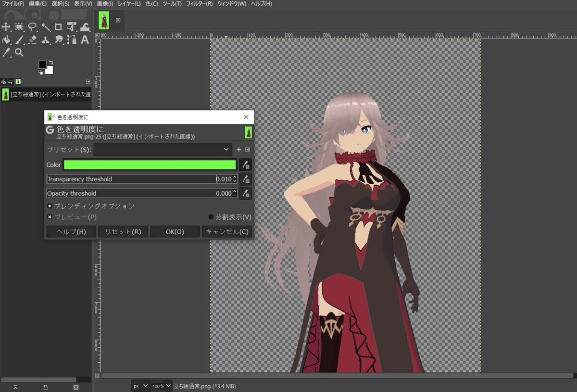Select the Color Picker eyedropper tool
The height and width of the screenshot is (392, 577).
(x=6, y=52)
